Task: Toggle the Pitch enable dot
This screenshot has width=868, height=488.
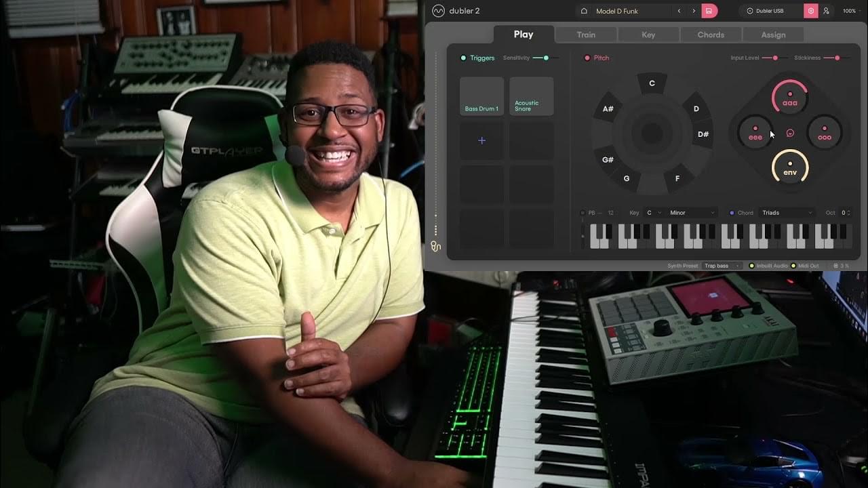Action: [587, 58]
